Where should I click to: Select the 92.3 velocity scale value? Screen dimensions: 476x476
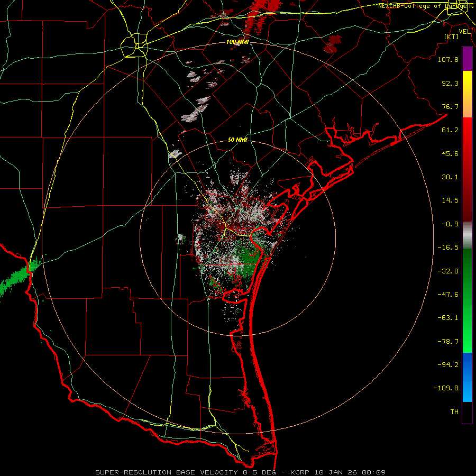pyautogui.click(x=450, y=83)
